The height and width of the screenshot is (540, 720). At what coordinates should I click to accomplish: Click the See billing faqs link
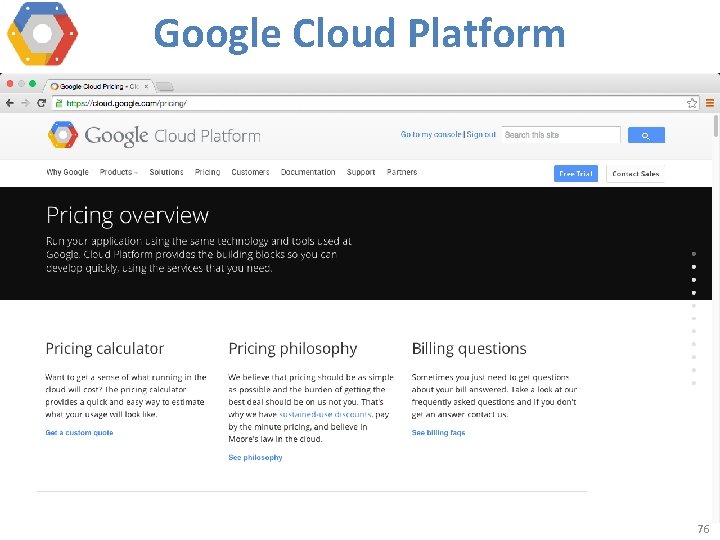(x=438, y=433)
